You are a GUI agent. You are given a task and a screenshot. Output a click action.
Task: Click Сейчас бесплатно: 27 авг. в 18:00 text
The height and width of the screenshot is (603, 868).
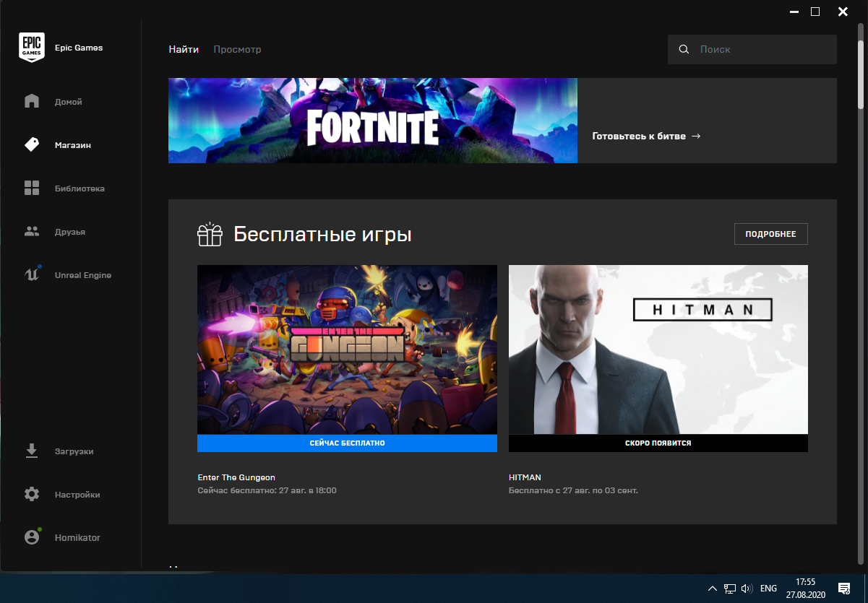point(267,490)
